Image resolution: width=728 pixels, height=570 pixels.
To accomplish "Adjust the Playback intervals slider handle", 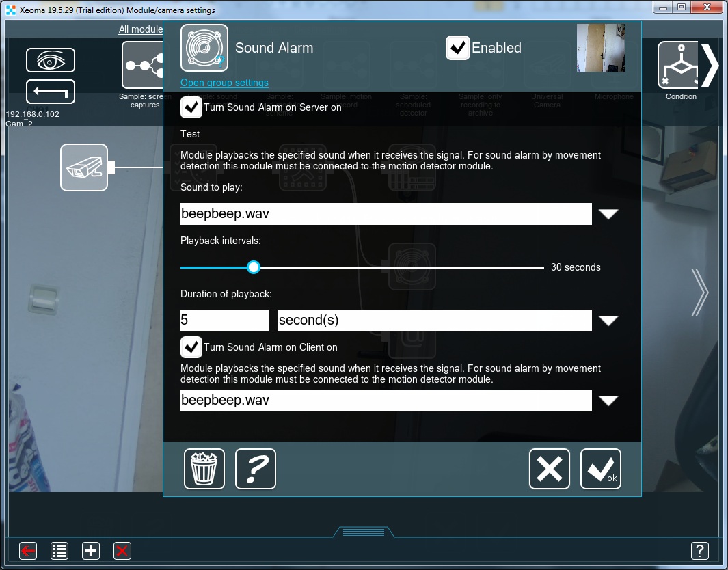I will tap(254, 267).
